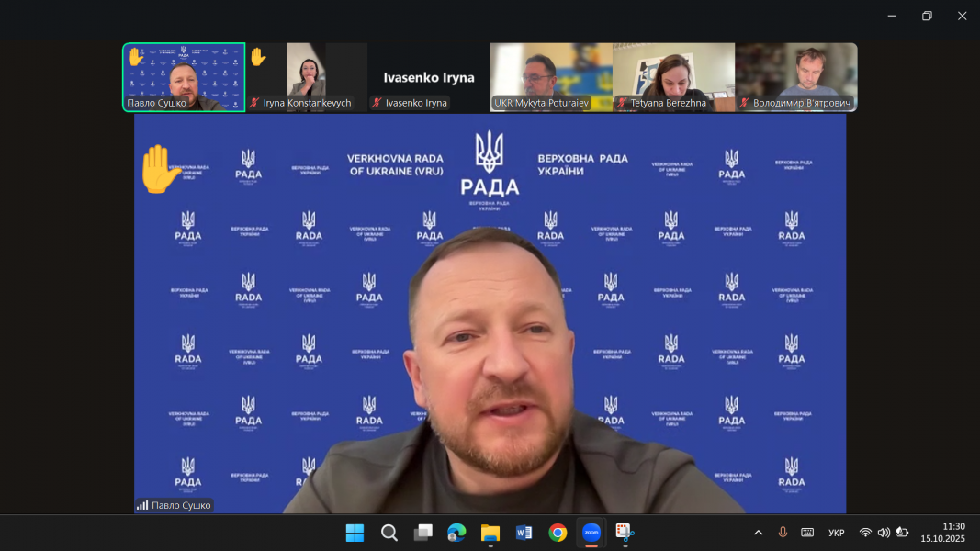Select the Ivasenko Iryna participant tile
The height and width of the screenshot is (551, 980).
click(428, 77)
